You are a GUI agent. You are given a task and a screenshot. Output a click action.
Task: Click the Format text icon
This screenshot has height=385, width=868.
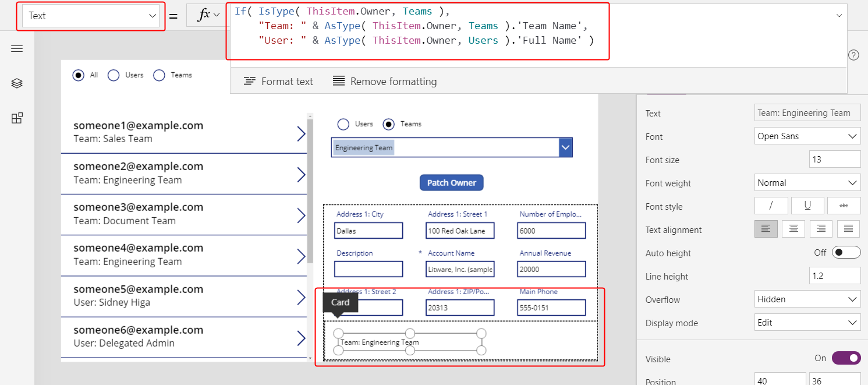pyautogui.click(x=250, y=82)
